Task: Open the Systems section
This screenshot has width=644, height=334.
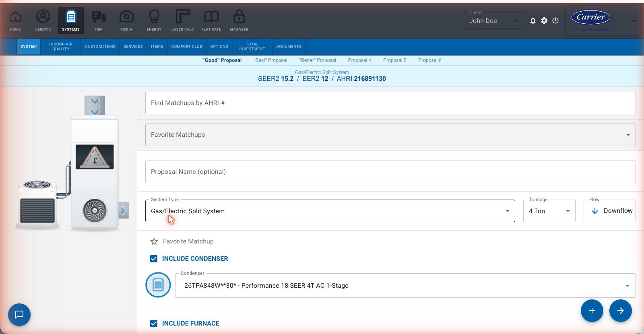Action: (x=71, y=21)
